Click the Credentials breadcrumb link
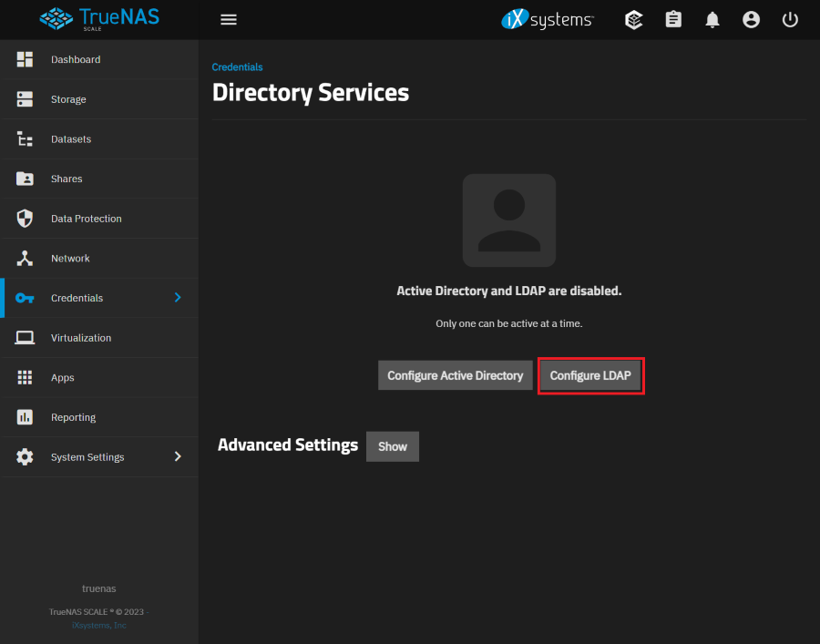820x644 pixels. [x=237, y=67]
